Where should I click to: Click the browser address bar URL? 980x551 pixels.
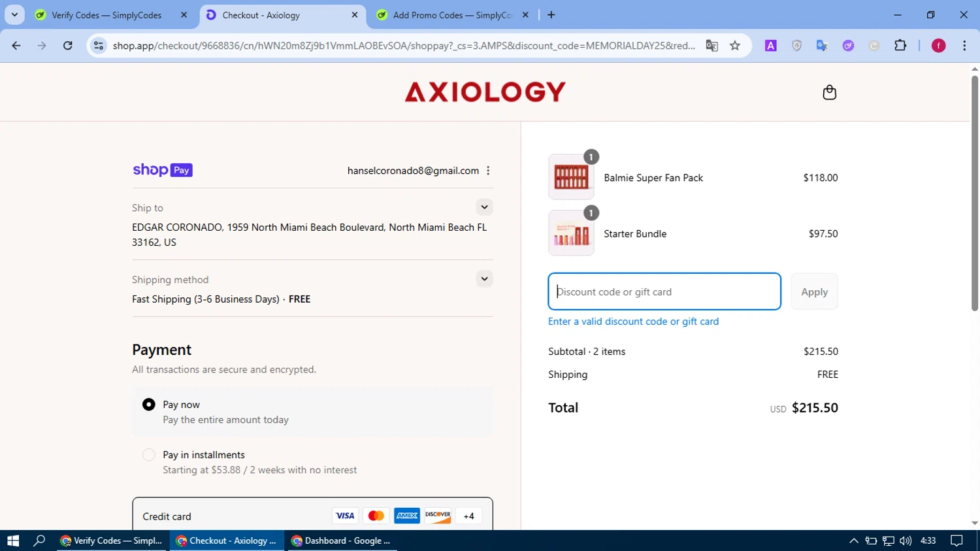tap(404, 45)
